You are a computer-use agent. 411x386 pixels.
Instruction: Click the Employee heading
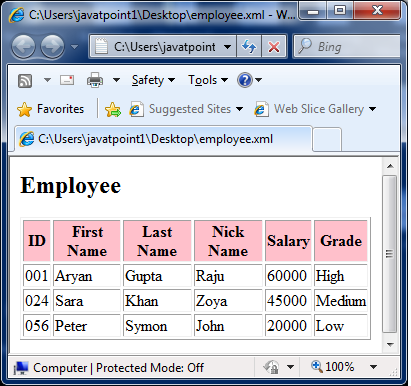[x=70, y=185]
